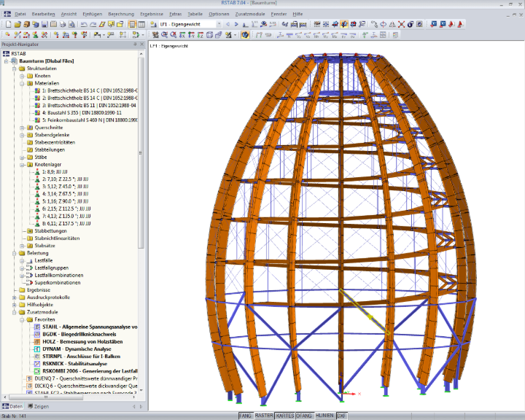Screen dimensions: 525x420
Task: Open a file with the folder icon
Action: click(17, 25)
